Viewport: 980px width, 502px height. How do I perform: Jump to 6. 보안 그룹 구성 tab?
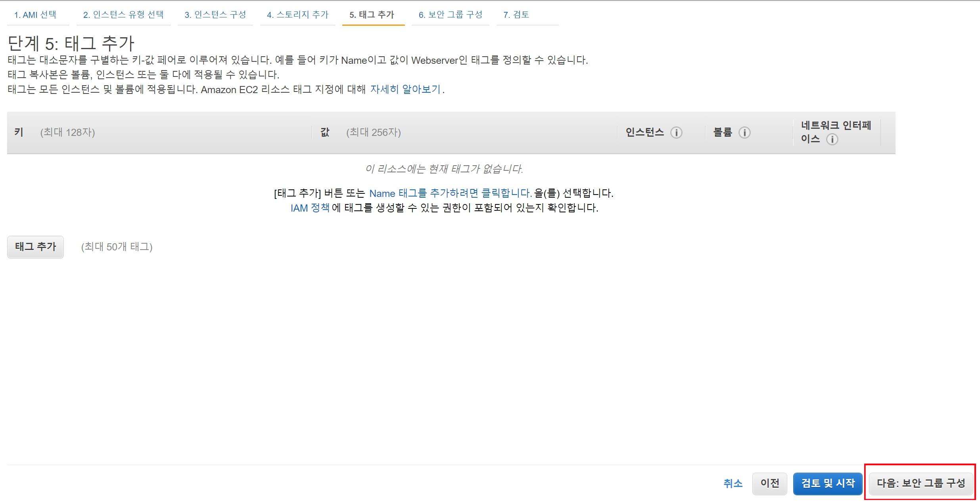coord(450,15)
